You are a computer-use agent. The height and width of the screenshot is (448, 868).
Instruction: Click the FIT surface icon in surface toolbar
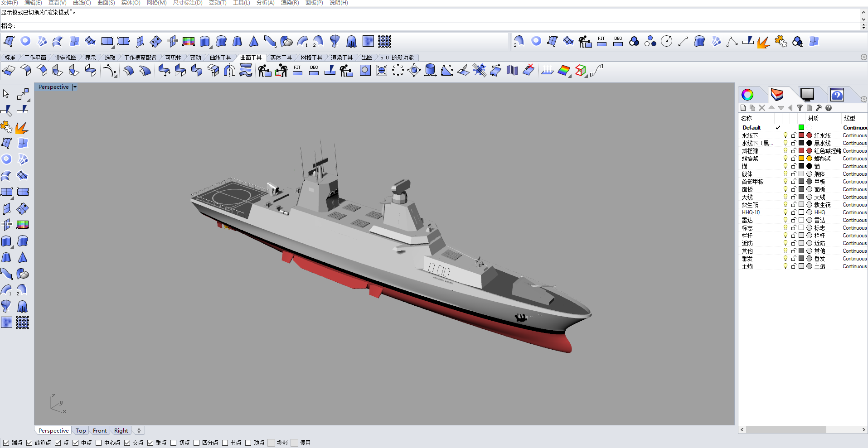(297, 70)
